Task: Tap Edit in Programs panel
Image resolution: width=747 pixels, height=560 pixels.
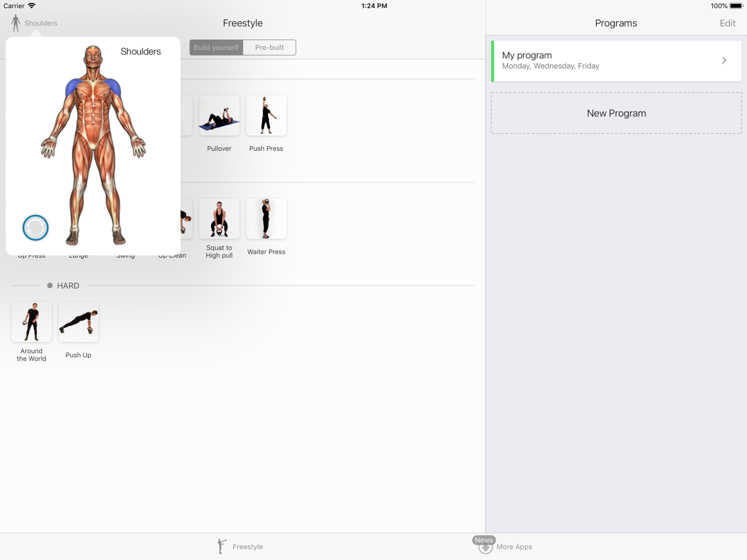Action: point(727,23)
